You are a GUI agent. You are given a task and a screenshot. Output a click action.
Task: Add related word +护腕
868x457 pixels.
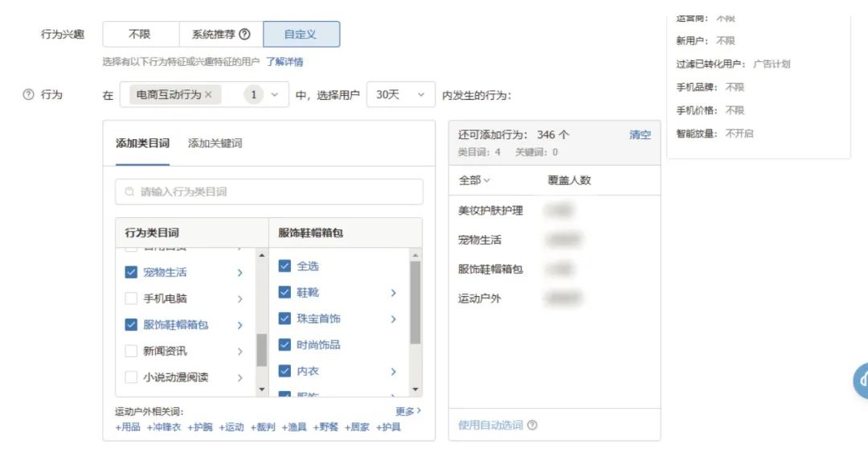pos(200,427)
